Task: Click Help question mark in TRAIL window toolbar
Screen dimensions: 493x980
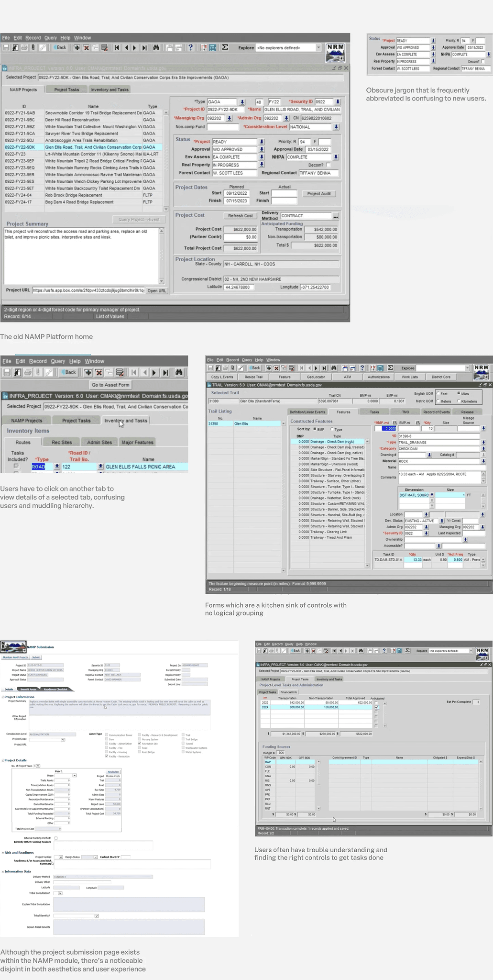Action: (362, 368)
